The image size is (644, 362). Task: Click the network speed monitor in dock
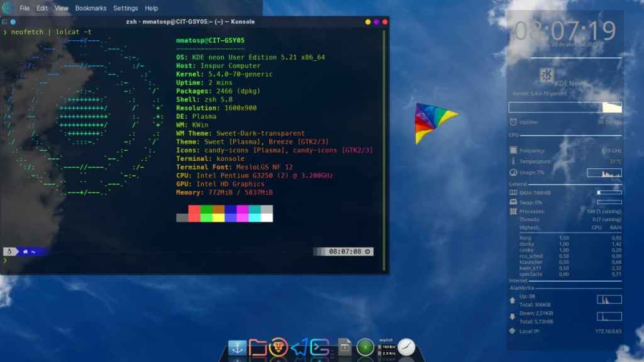[386, 347]
